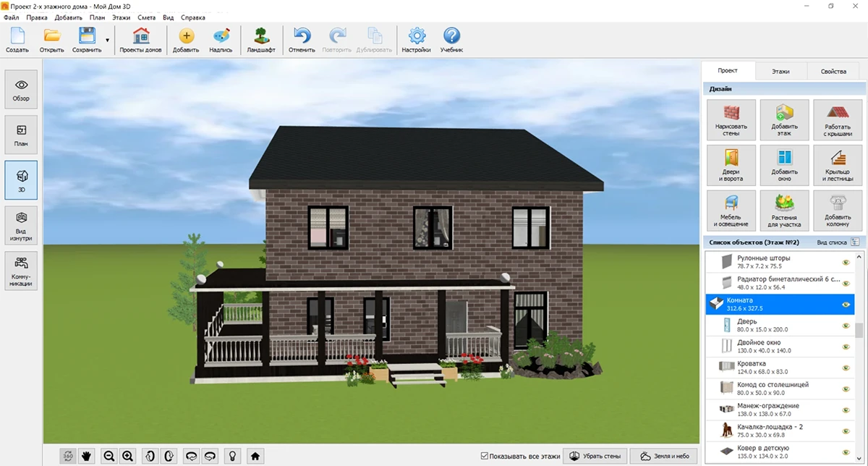Click Убрать стены button
The height and width of the screenshot is (466, 868).
coord(595,456)
